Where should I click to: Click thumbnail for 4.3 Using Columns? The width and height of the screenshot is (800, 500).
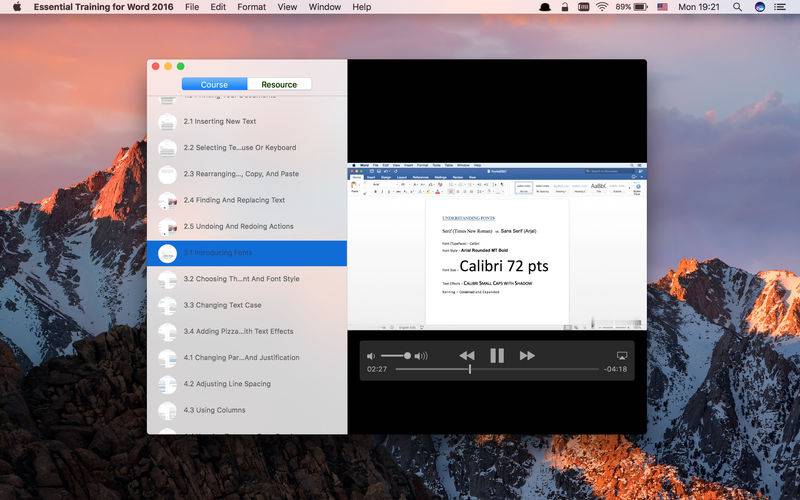pyautogui.click(x=167, y=411)
